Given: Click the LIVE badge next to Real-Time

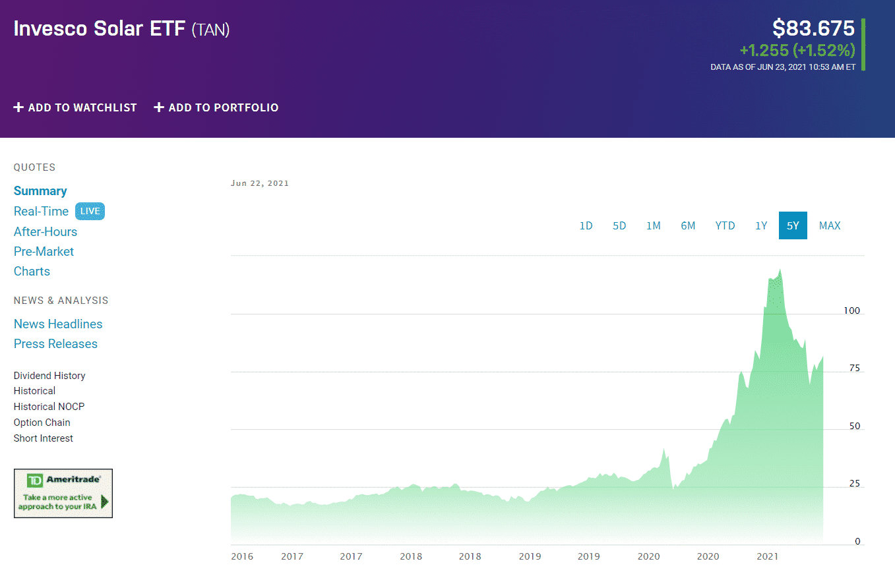Looking at the screenshot, I should (90, 211).
